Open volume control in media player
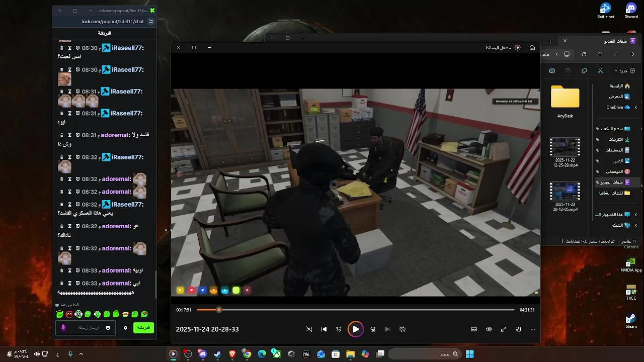This screenshot has width=644, height=362. pos(489,329)
